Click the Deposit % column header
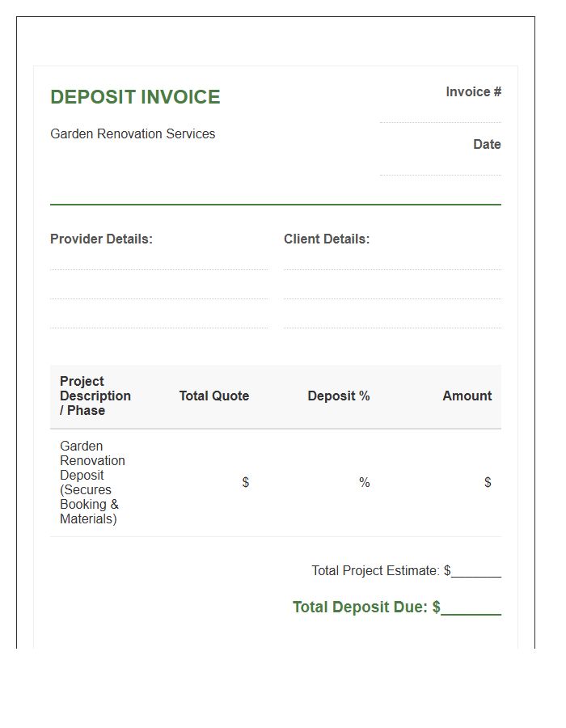566x728 pixels. tap(339, 396)
